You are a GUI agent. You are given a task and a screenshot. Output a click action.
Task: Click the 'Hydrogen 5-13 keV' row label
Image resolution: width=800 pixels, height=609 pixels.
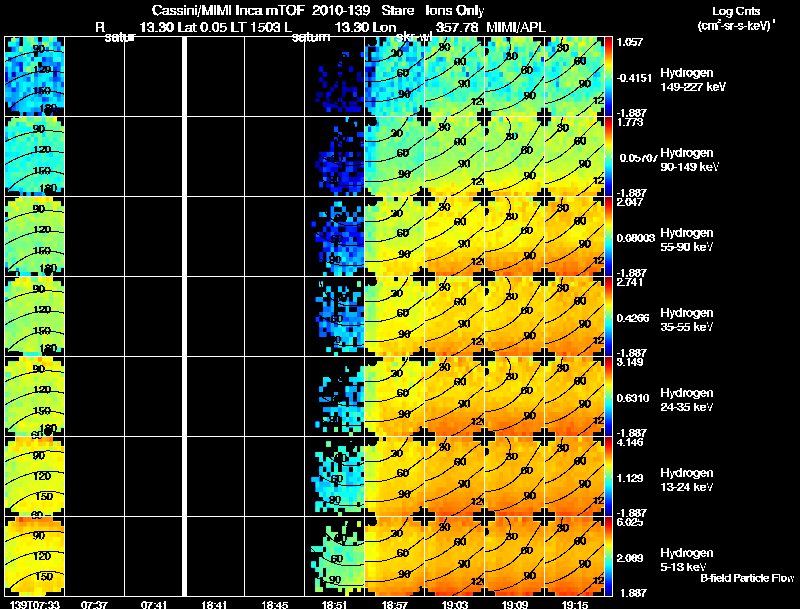click(687, 560)
